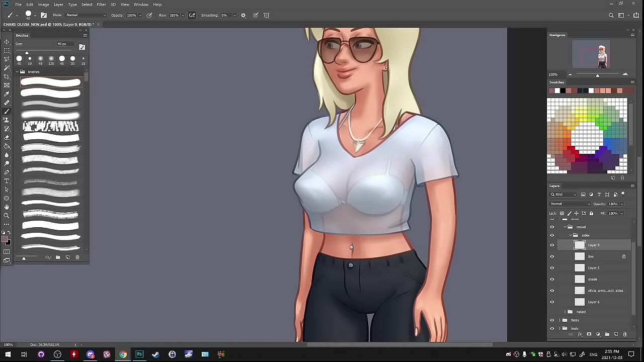644x362 pixels.
Task: Select the Zoom tool in toolbar
Action: click(7, 215)
